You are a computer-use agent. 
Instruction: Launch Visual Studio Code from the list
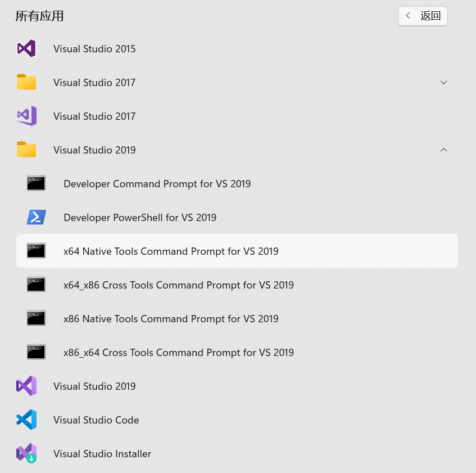[96, 420]
